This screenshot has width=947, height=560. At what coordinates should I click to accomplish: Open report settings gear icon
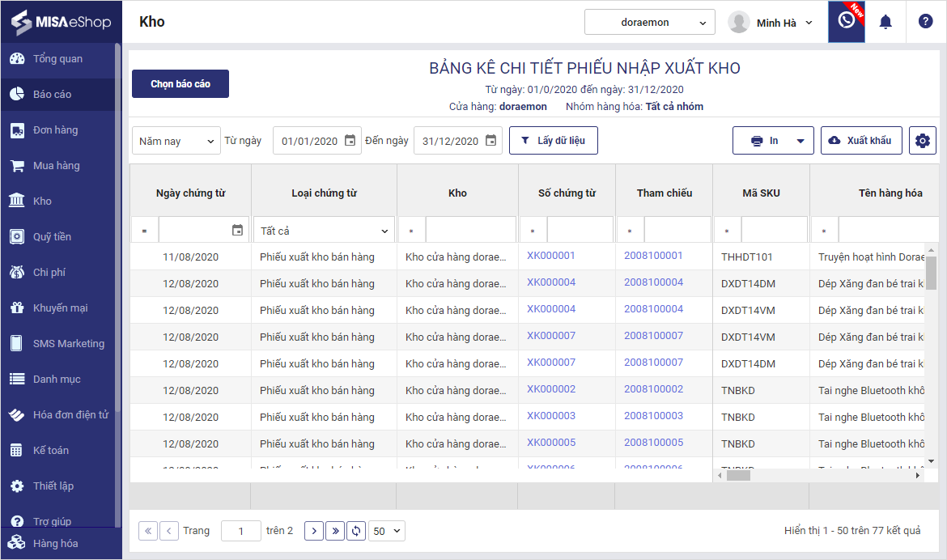922,141
